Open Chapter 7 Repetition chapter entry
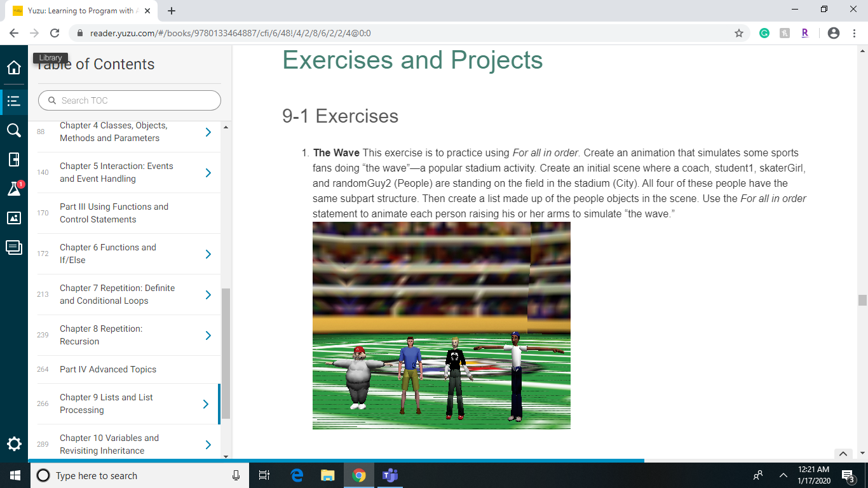Viewport: 868px width, 488px height. (x=118, y=294)
